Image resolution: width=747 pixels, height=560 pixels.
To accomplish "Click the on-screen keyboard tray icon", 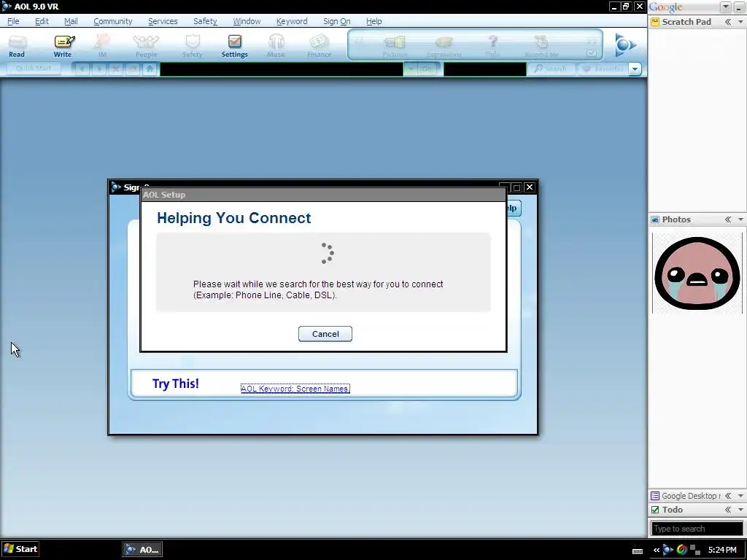I will [x=638, y=551].
